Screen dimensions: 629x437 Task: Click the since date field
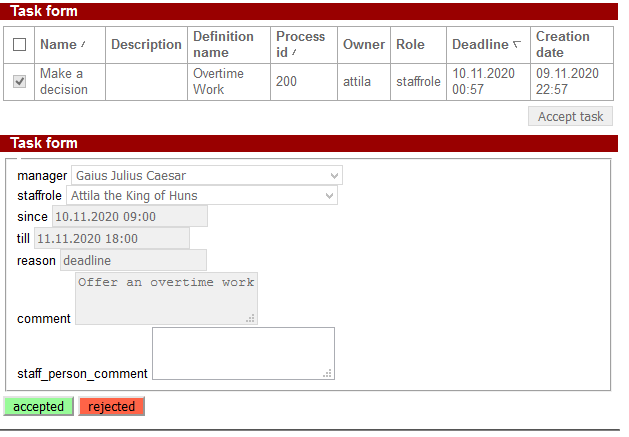point(129,217)
